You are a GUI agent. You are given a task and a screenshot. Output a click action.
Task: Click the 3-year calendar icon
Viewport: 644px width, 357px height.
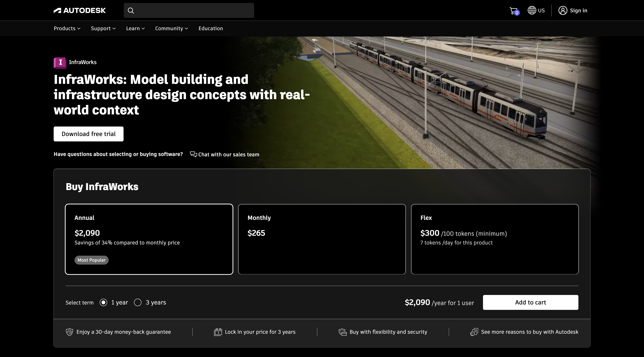218,332
